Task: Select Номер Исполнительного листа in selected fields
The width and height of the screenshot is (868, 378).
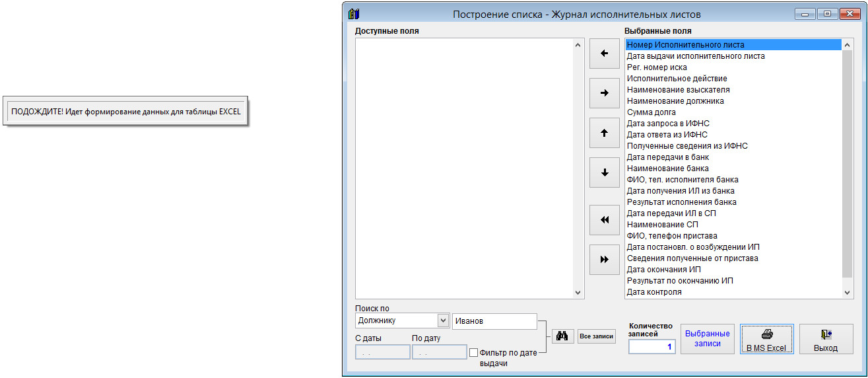Action: point(733,45)
